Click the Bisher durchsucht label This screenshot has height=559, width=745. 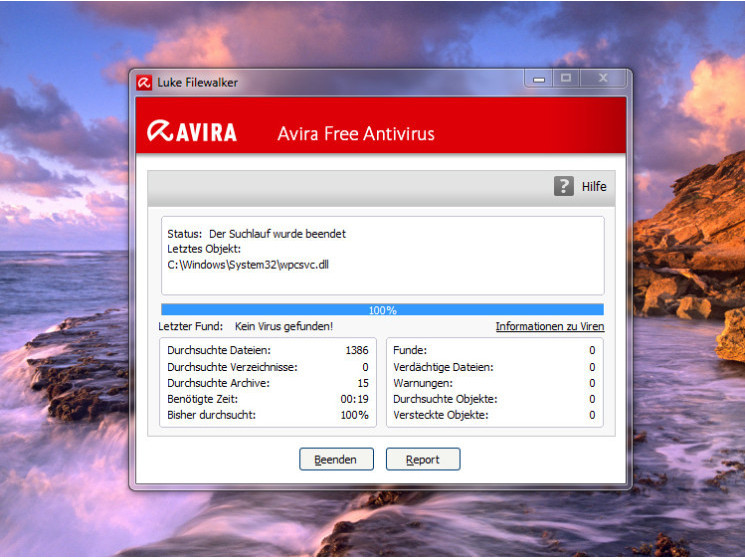[x=211, y=415]
